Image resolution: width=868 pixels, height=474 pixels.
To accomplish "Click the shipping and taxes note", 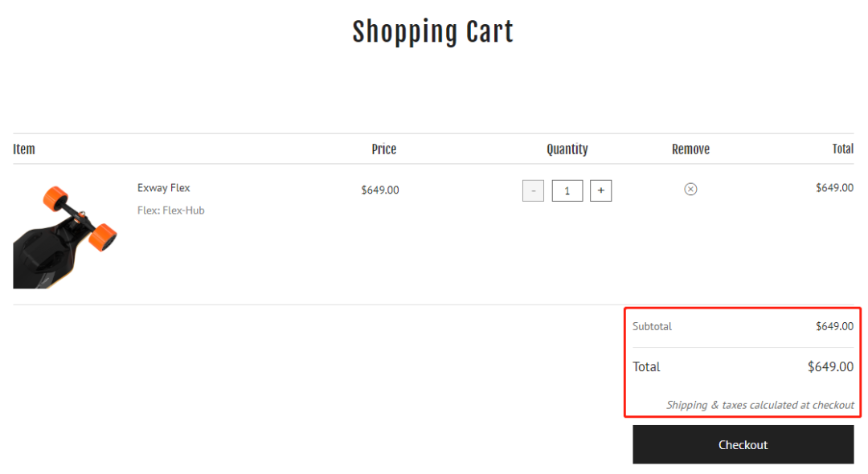I will tap(759, 405).
